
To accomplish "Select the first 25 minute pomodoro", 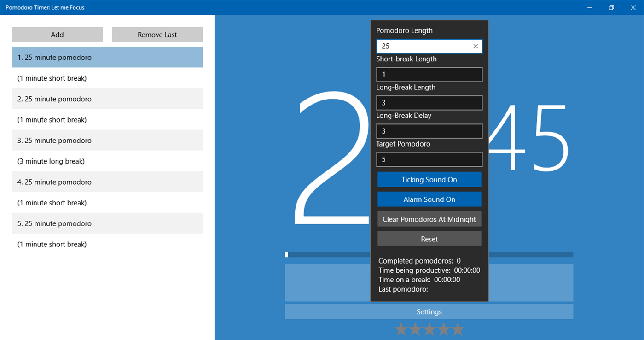I will pos(107,57).
